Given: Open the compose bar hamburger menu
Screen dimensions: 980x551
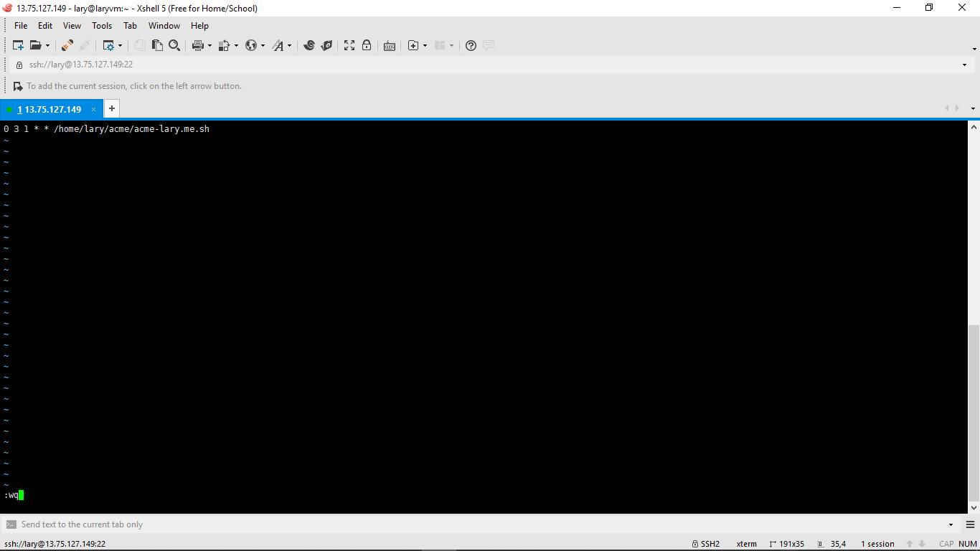Looking at the screenshot, I should click(970, 524).
